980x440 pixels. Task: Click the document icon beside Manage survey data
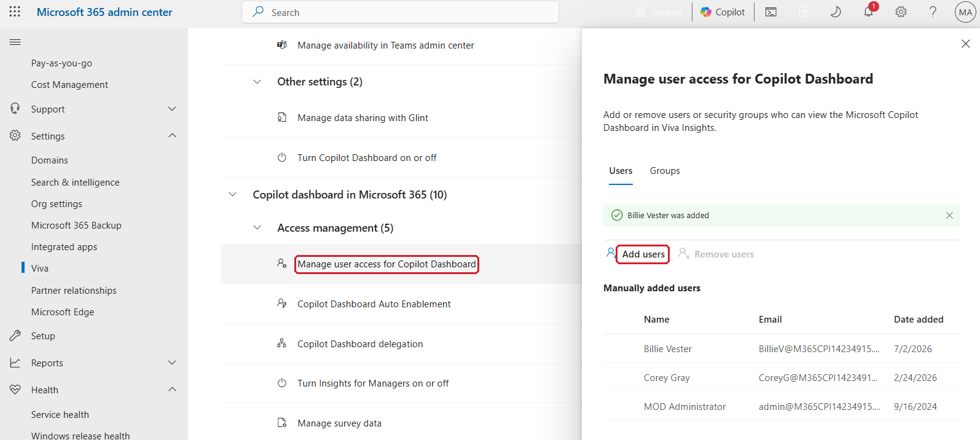282,423
